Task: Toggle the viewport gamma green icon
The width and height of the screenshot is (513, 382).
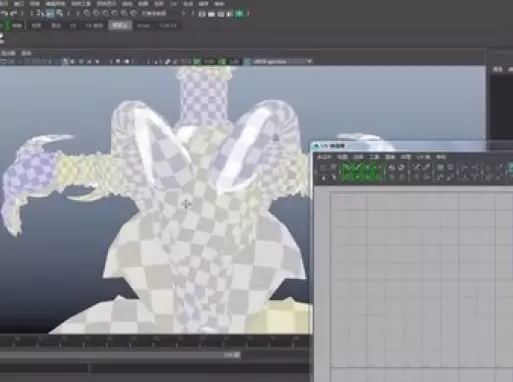Action: click(x=222, y=61)
